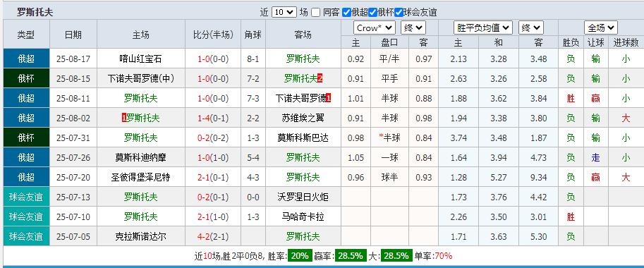Viewport: 644px width, 268px height.
Task: Uncheck the 俄超 league filter checkbox
Action: 346,12
